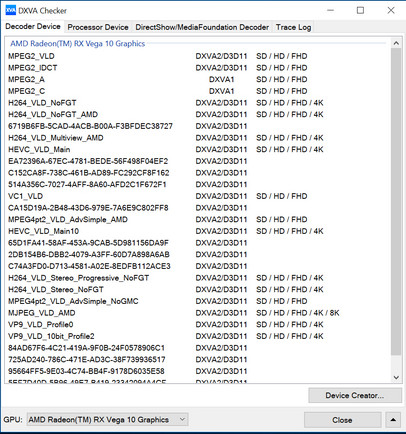Click the scrollbar up arrow in the list
The image size is (406, 434).
coord(396,43)
